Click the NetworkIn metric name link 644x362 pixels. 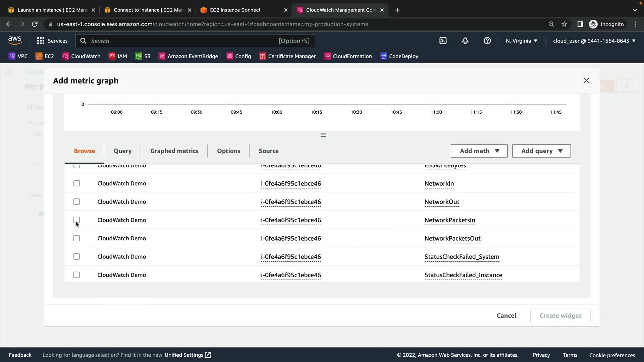click(x=439, y=184)
